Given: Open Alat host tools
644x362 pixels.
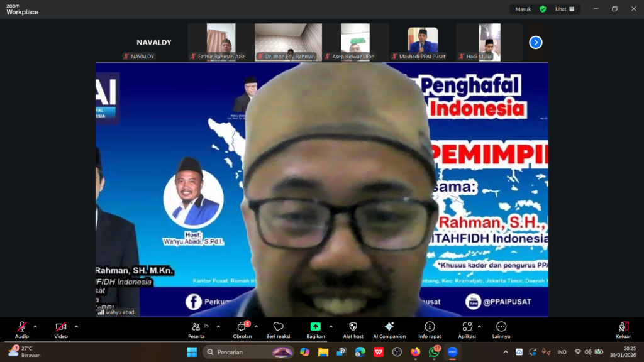Looking at the screenshot, I should click(353, 330).
